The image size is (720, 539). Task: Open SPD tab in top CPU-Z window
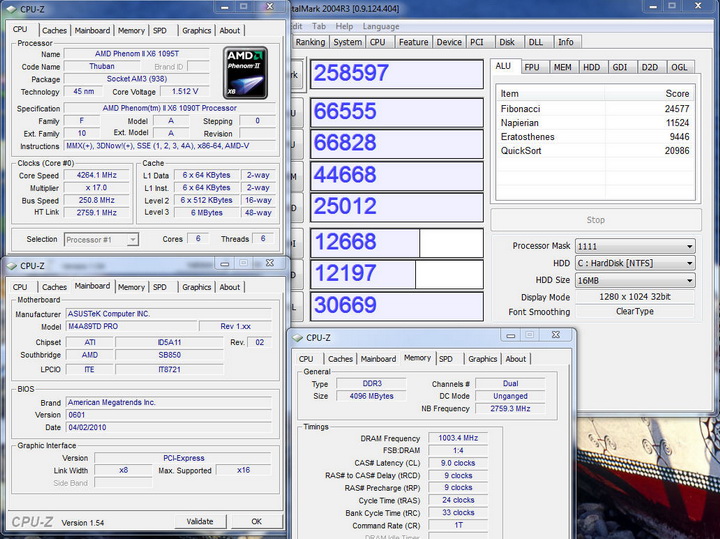(160, 30)
